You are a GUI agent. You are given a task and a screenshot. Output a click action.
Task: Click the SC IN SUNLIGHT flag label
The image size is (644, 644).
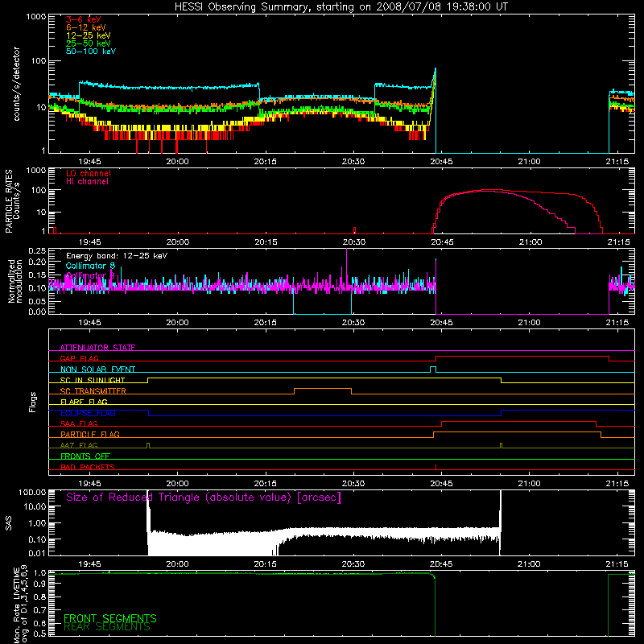click(x=93, y=380)
